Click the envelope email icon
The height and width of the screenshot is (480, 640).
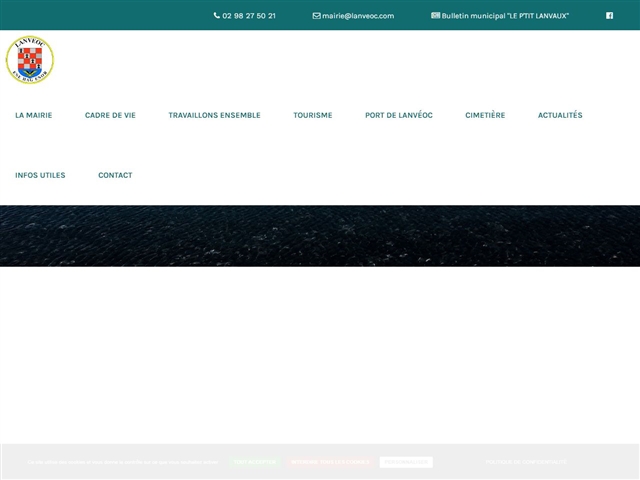[x=316, y=16]
